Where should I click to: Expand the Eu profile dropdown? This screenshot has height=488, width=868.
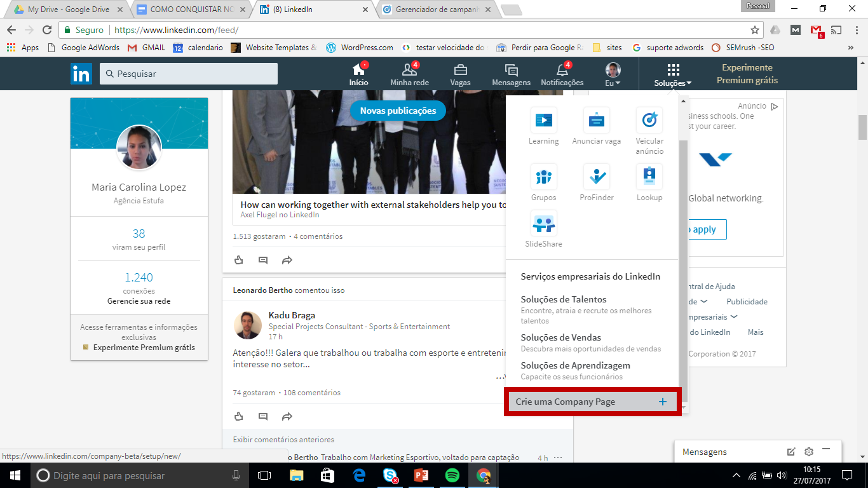pyautogui.click(x=613, y=74)
